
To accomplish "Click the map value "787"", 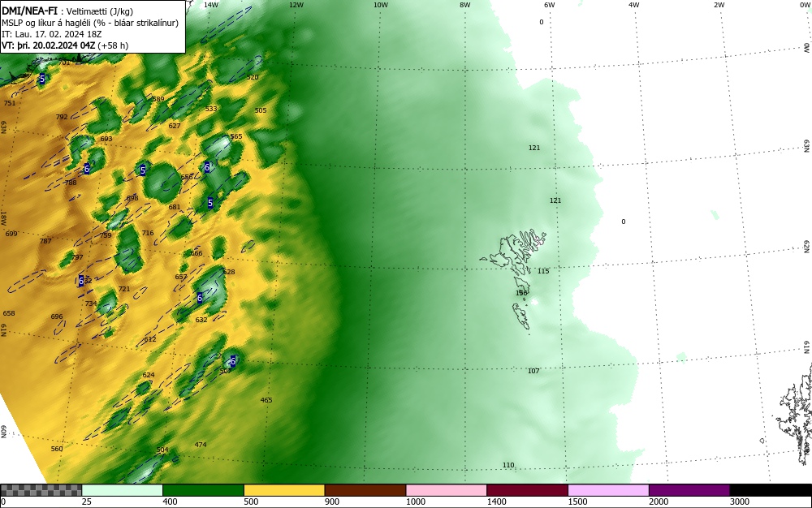I will click(45, 241).
